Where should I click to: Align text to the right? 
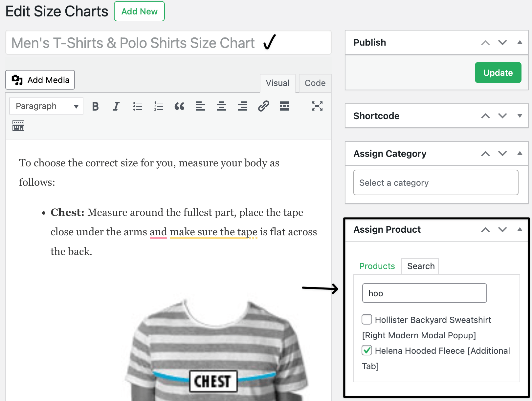click(x=242, y=106)
